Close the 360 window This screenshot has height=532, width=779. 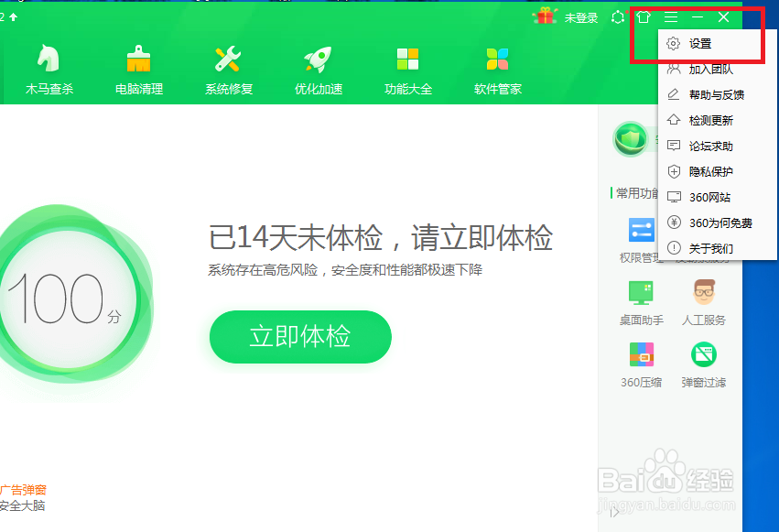[x=724, y=17]
